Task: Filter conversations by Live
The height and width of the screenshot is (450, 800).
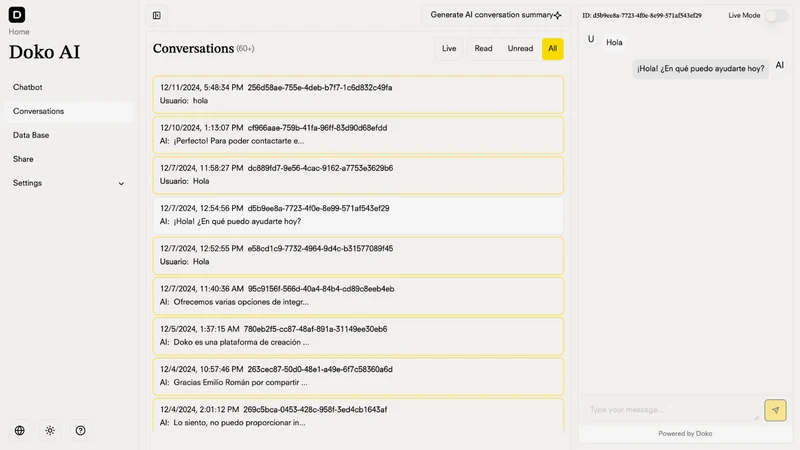Action: (x=449, y=48)
